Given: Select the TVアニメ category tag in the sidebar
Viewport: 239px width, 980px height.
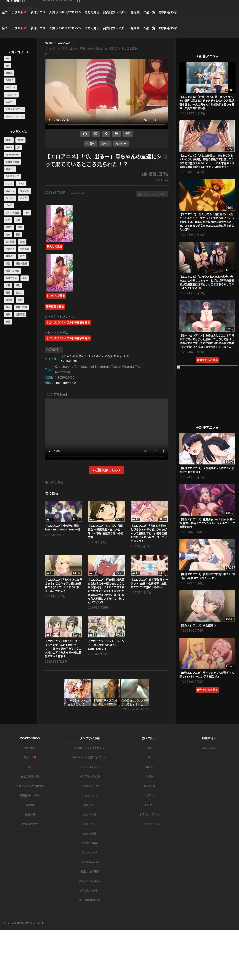Looking at the screenshot, I should tap(11, 87).
